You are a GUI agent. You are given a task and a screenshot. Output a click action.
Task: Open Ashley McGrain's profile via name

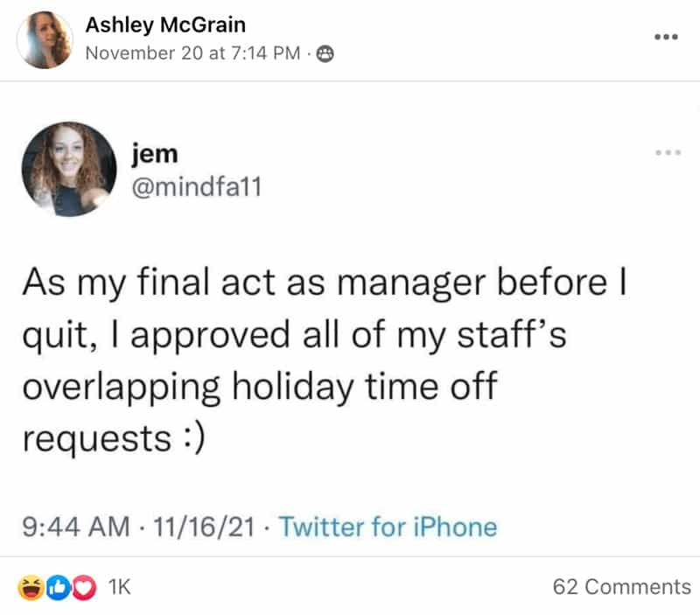164,25
